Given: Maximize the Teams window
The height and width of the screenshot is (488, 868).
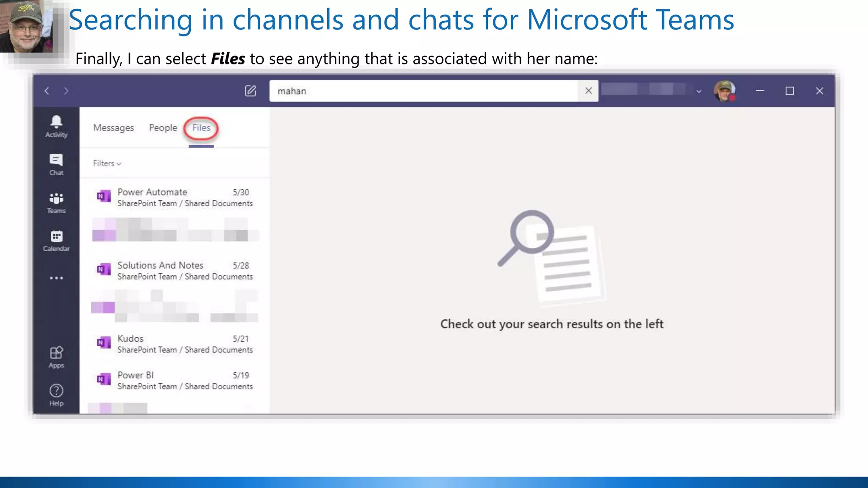Looking at the screenshot, I should pos(790,91).
